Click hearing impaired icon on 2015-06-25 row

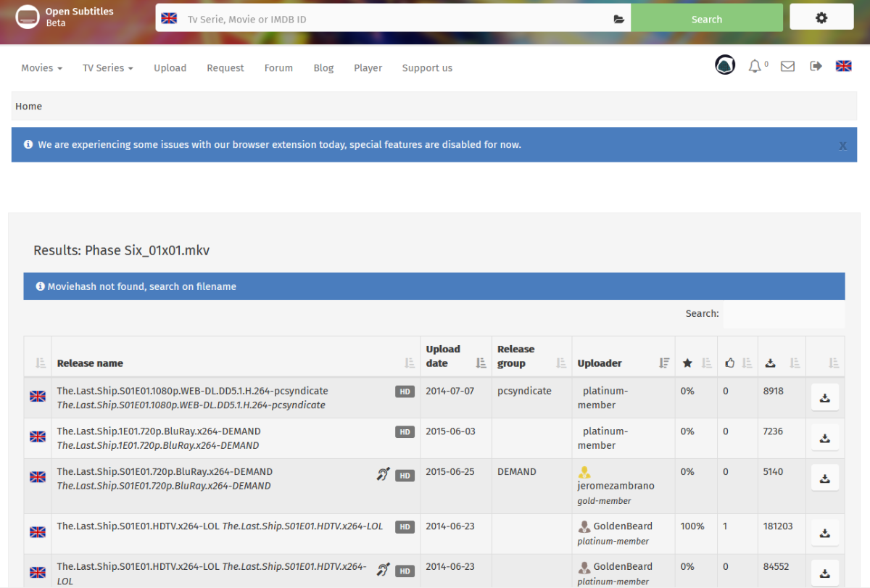pyautogui.click(x=383, y=474)
